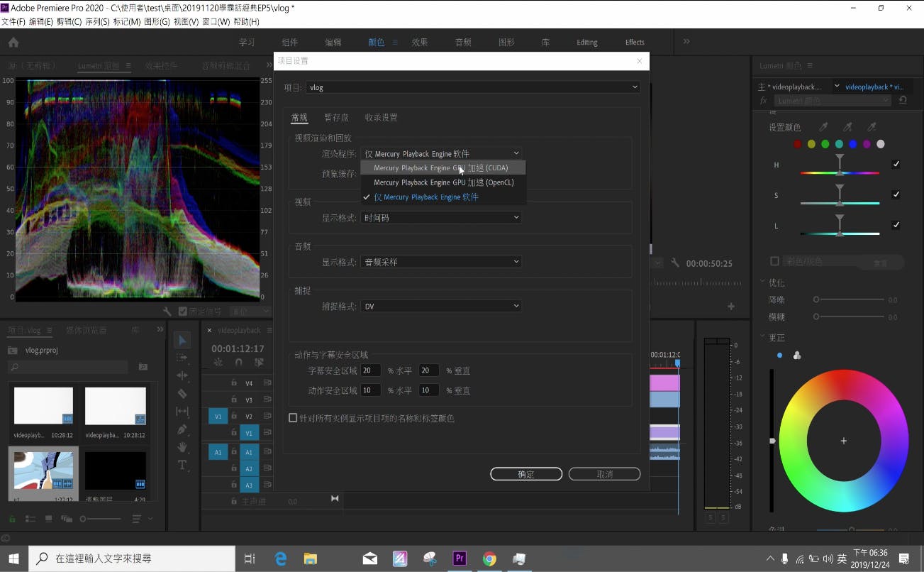Toggle lock on track V4
924x572 pixels.
tap(234, 383)
